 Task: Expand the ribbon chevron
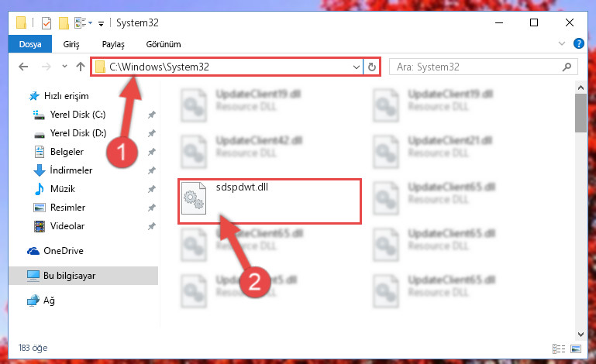point(562,43)
